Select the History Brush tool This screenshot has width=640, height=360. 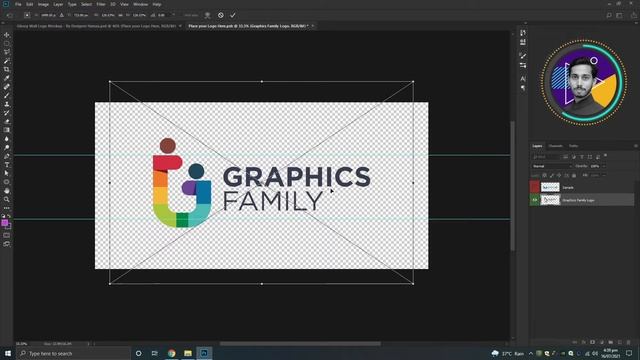click(7, 113)
